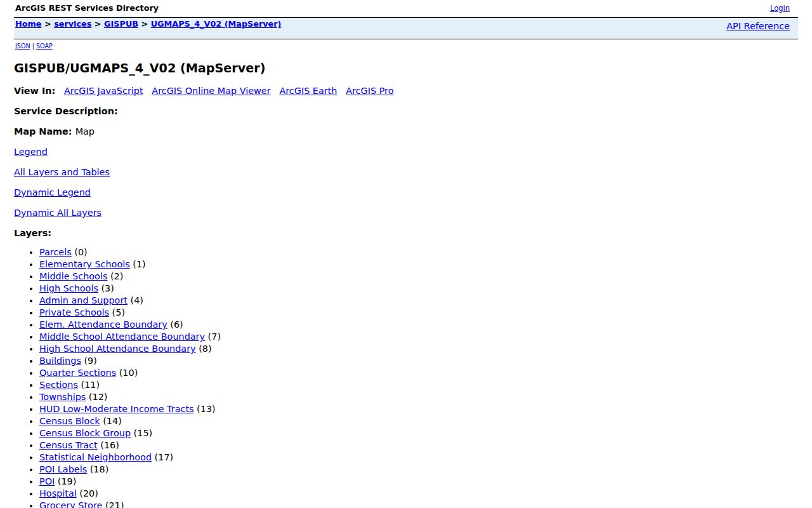This screenshot has height=508, width=812.
Task: Open the Buildings layer
Action: (60, 361)
